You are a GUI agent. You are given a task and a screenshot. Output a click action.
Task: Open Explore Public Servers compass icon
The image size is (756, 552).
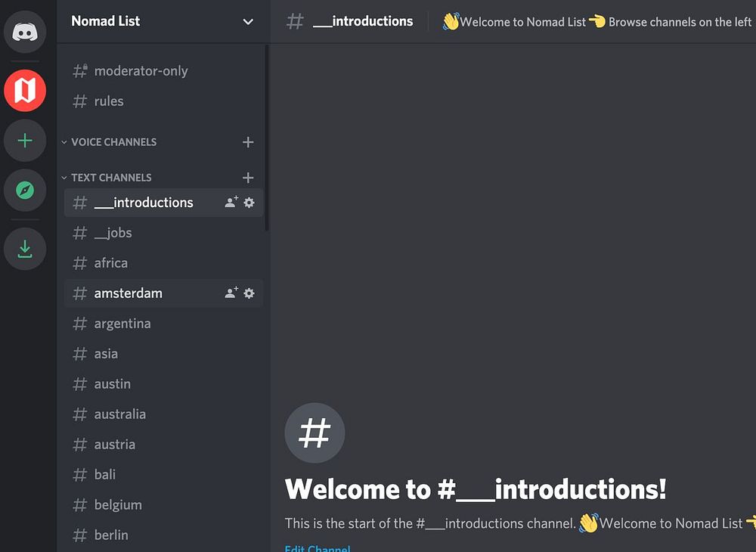click(25, 190)
